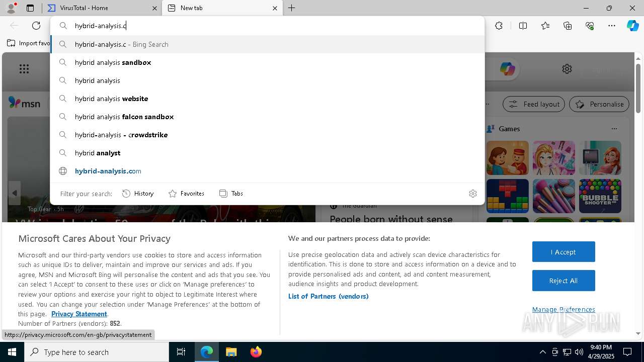644x362 pixels.
Task: Click into the address bar text field
Action: [267, 26]
